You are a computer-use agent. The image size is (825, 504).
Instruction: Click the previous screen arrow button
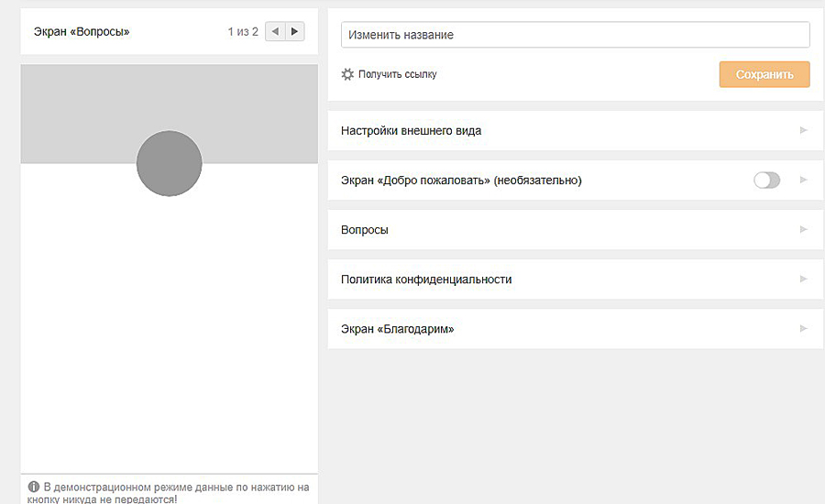click(275, 31)
